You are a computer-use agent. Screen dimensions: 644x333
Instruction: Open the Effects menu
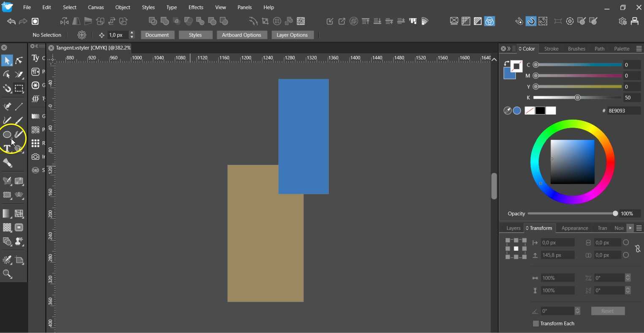pos(196,7)
